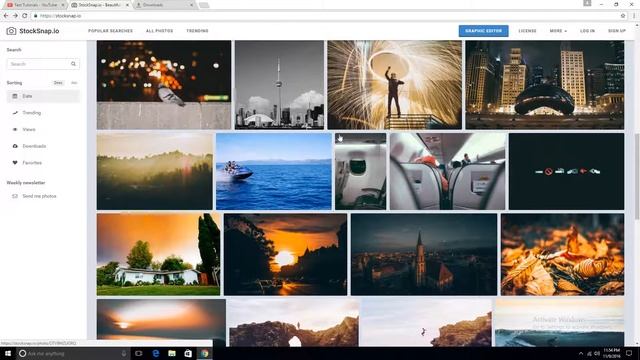Open the Chrome three-dot menu
This screenshot has height=360, width=640.
tap(634, 16)
